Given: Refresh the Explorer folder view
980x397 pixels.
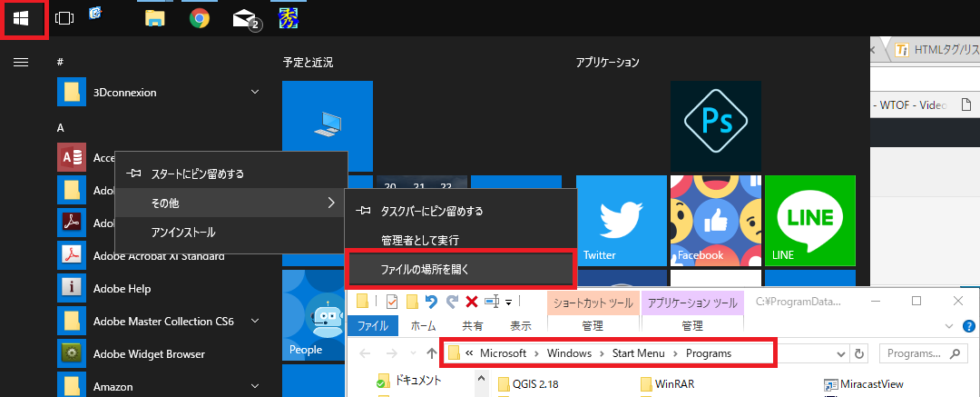Looking at the screenshot, I should (858, 353).
